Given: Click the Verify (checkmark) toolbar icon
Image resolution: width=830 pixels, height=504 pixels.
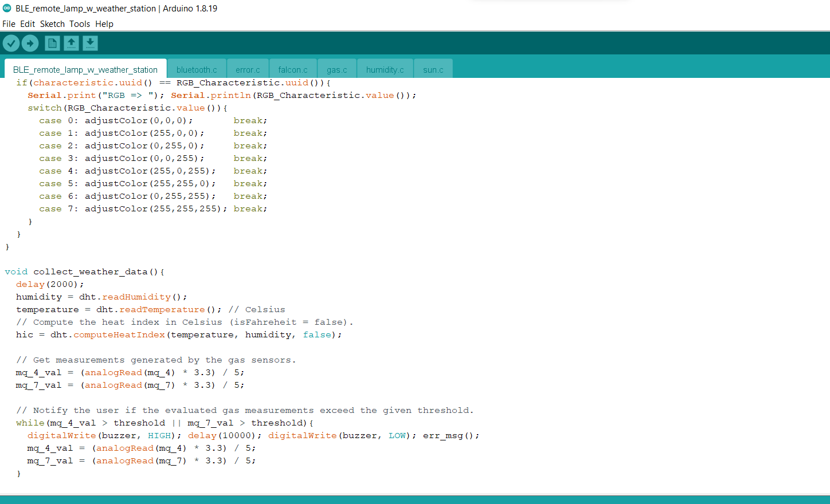Looking at the screenshot, I should [x=11, y=43].
